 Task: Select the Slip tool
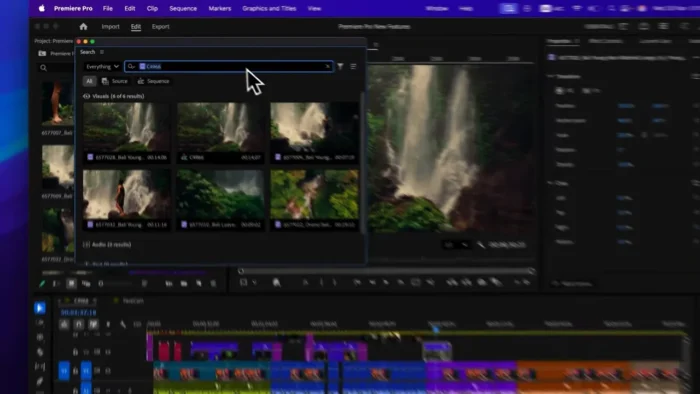coord(40,366)
